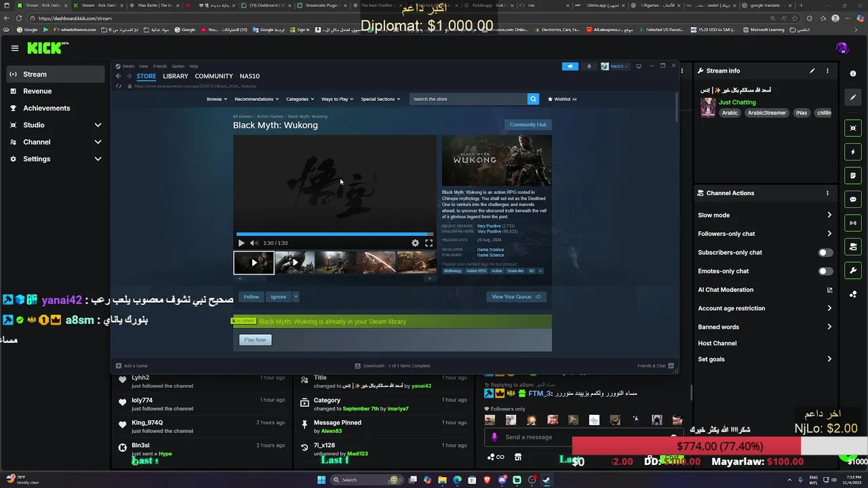This screenshot has height=488, width=868.
Task: Open Community Hub for Black Myth: Wukong
Action: coord(528,125)
